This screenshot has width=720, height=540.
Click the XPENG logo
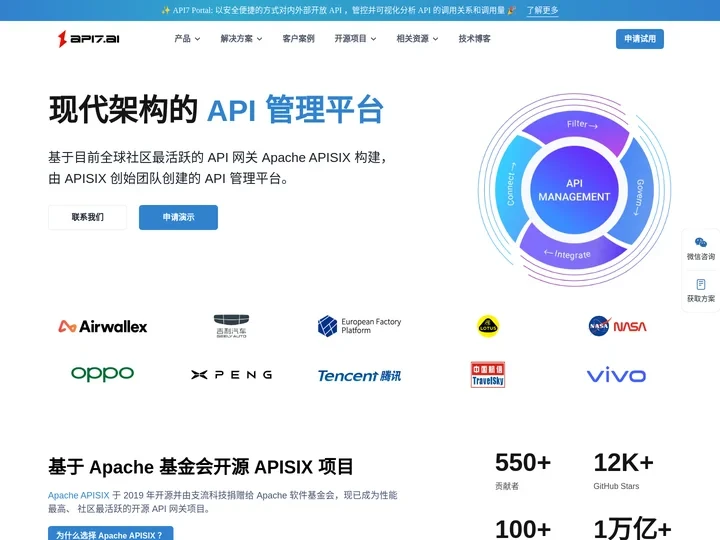[x=231, y=375]
